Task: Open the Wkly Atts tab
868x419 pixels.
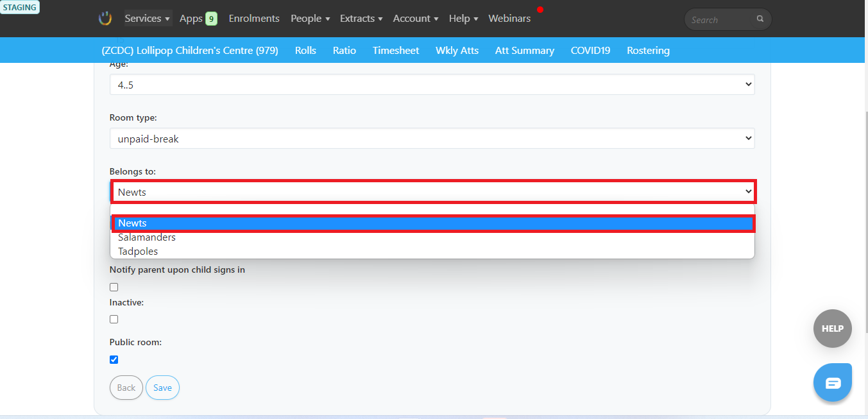Action: click(457, 50)
